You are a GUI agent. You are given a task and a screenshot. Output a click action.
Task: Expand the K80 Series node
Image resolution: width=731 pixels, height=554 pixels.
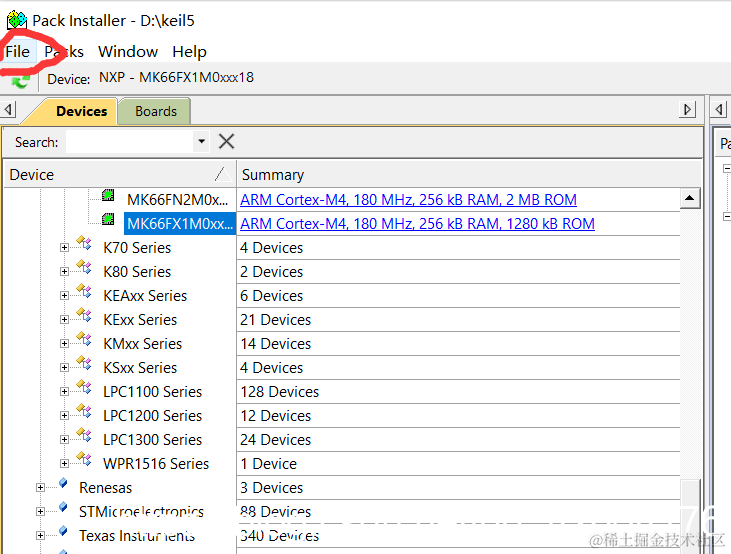point(64,271)
